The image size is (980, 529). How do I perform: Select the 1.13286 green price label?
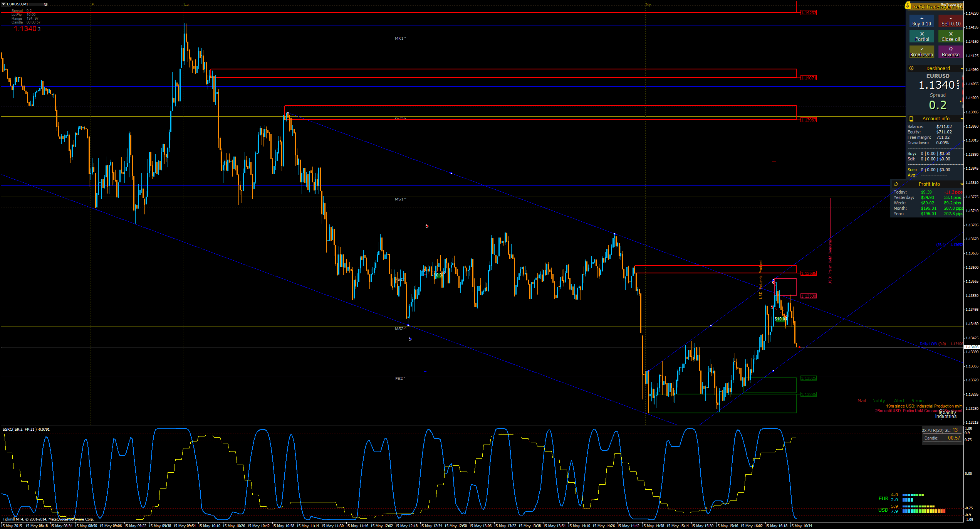click(x=808, y=394)
